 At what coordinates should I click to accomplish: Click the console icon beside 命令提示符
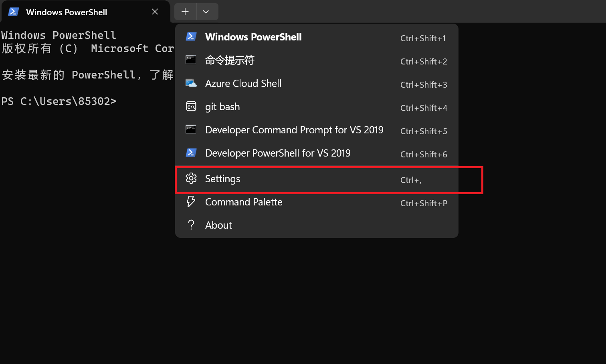(191, 60)
